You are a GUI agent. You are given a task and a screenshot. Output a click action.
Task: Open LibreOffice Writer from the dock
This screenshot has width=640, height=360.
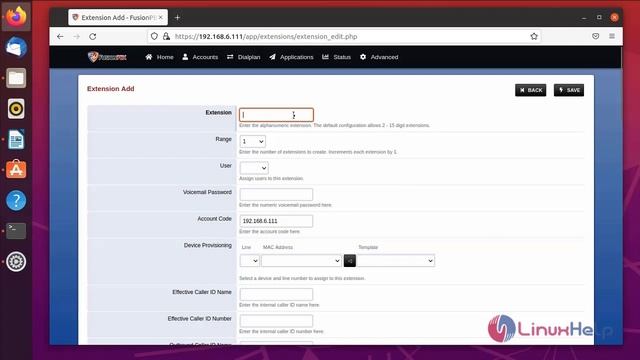tap(16, 139)
